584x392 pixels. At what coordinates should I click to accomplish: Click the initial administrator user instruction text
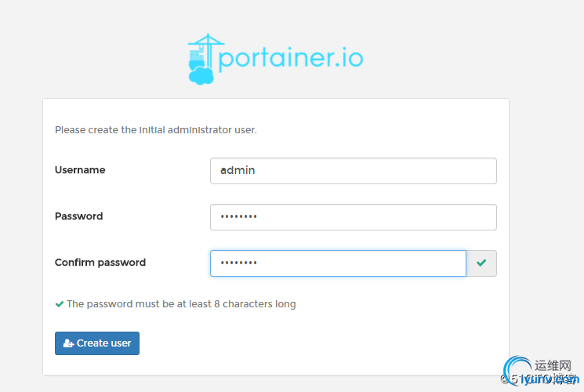(156, 129)
